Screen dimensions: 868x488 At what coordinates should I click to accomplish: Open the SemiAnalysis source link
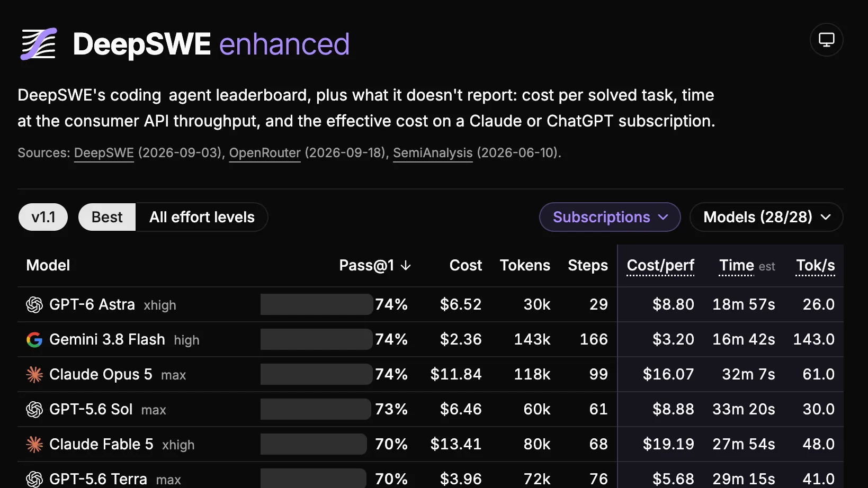click(x=433, y=153)
